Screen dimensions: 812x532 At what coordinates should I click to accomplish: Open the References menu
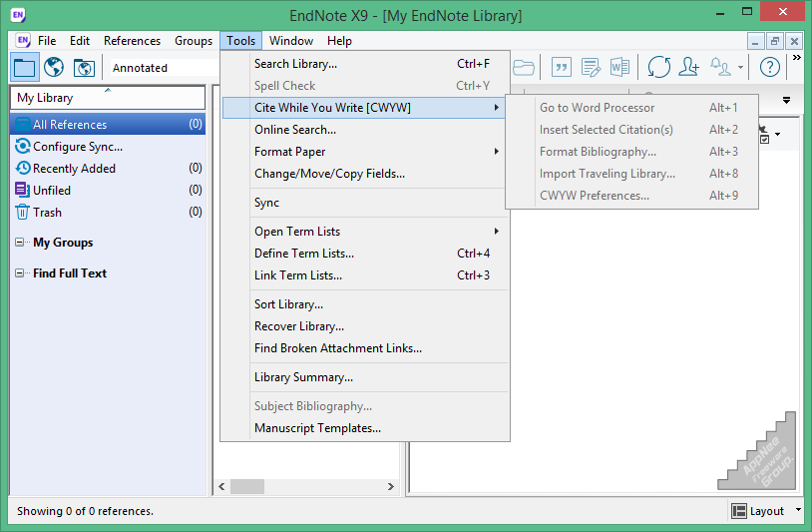[132, 40]
